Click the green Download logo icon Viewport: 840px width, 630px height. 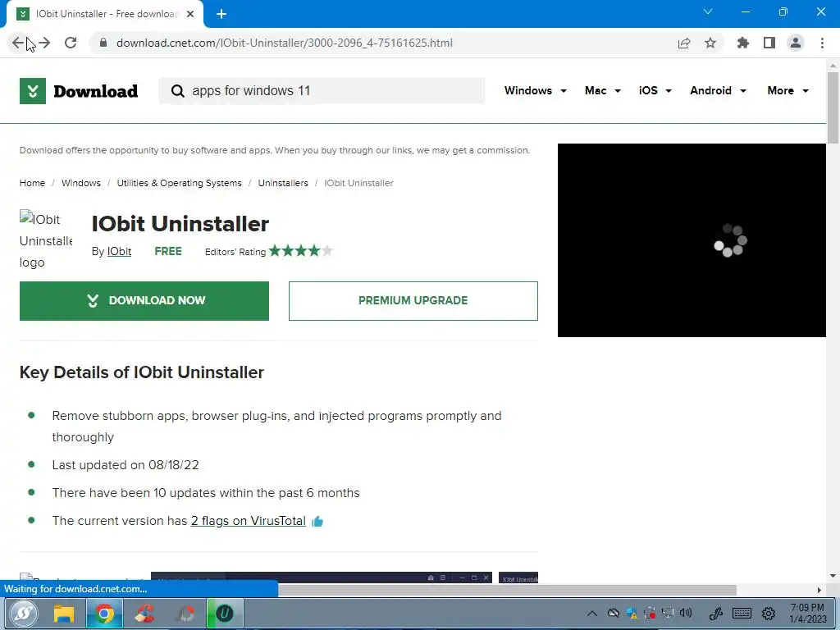click(x=33, y=91)
